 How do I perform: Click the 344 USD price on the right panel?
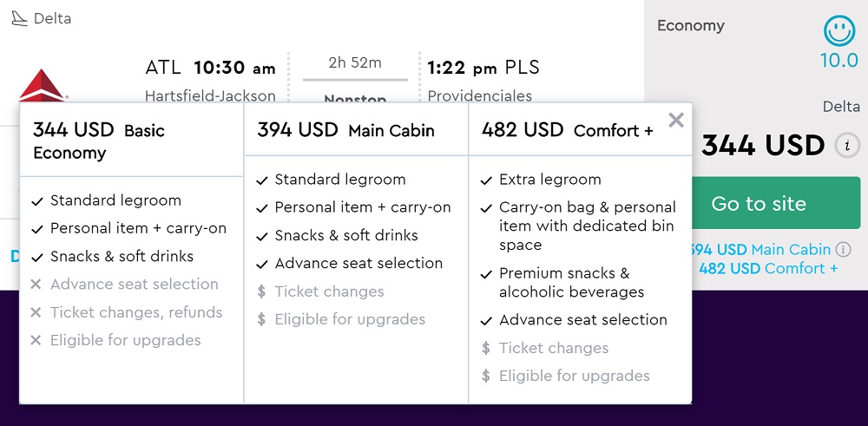(x=763, y=146)
